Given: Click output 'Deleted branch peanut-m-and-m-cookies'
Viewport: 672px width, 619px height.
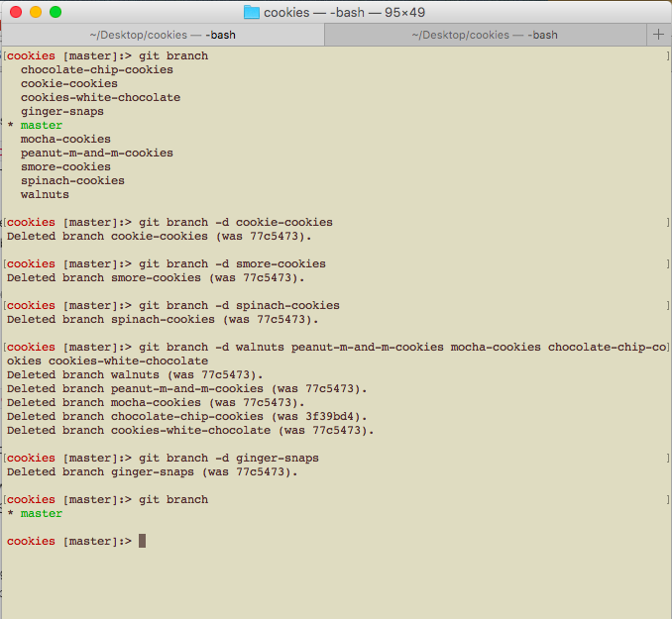Looking at the screenshot, I should pyautogui.click(x=135, y=388).
